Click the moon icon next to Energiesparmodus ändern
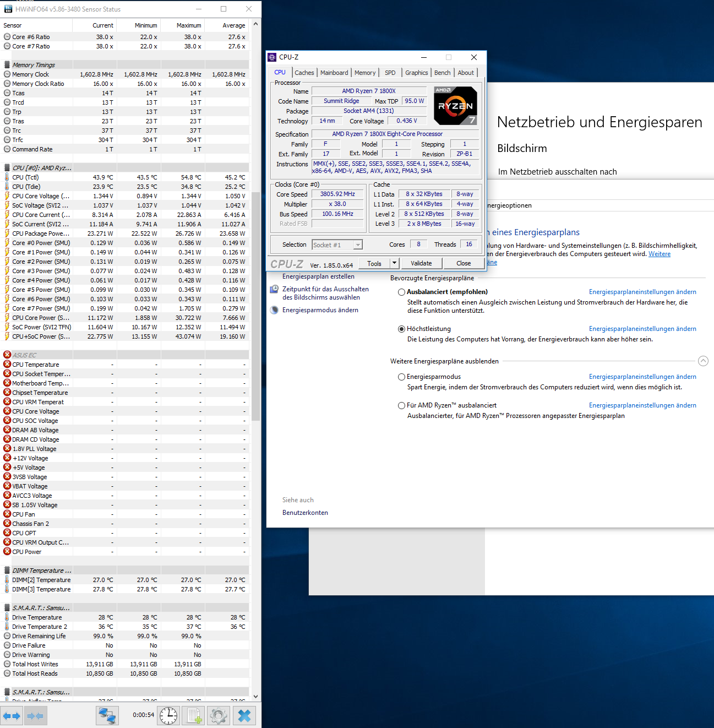This screenshot has width=714, height=728. (x=274, y=310)
